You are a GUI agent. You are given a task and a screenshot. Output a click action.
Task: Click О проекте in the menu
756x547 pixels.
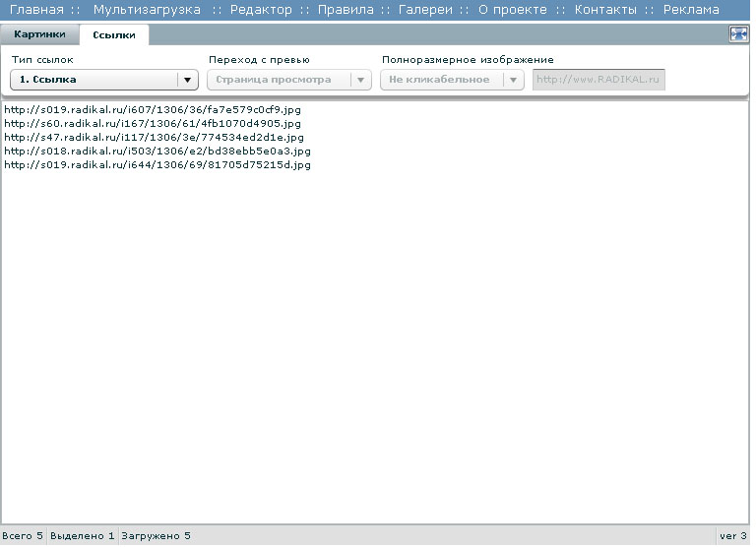point(512,10)
